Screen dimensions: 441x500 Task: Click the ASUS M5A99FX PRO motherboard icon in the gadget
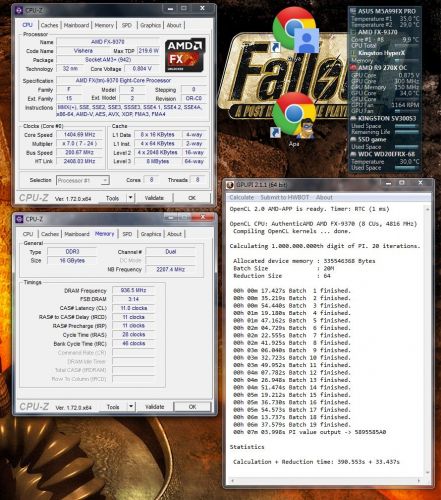353,11
